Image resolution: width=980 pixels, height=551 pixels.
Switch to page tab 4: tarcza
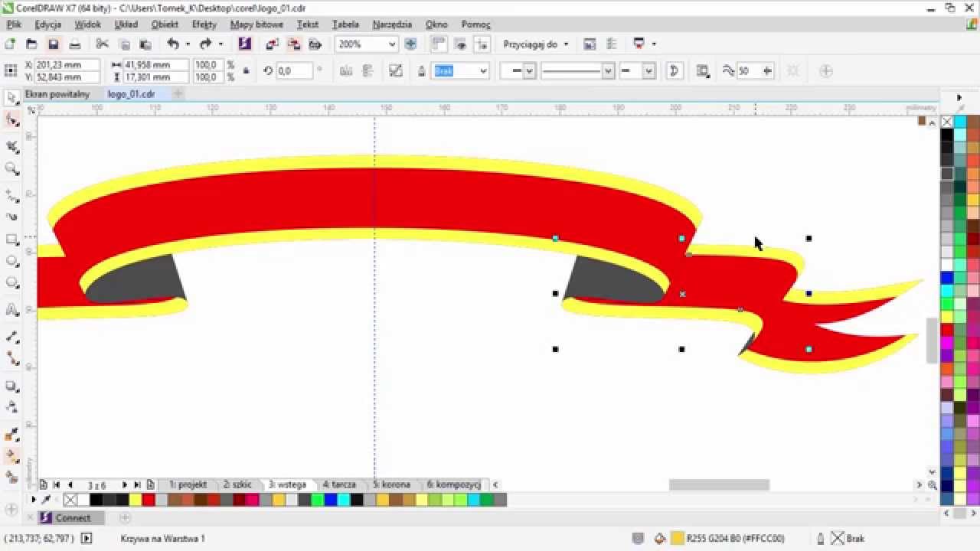[339, 484]
